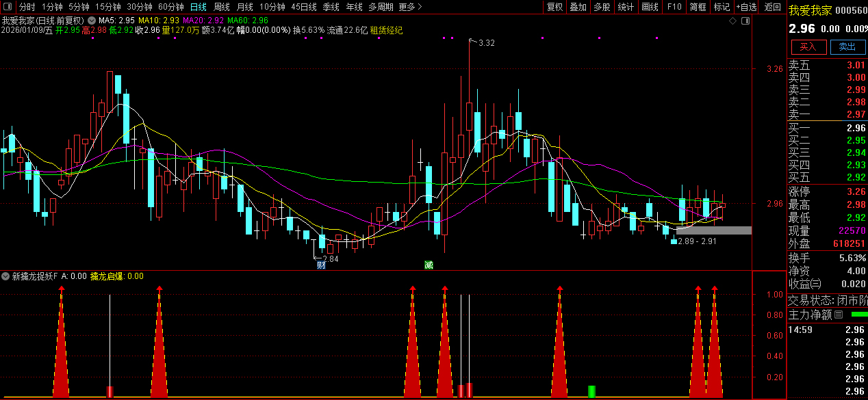Toggle the left panel icon beside 分时
868x400 pixels.
[8, 7]
